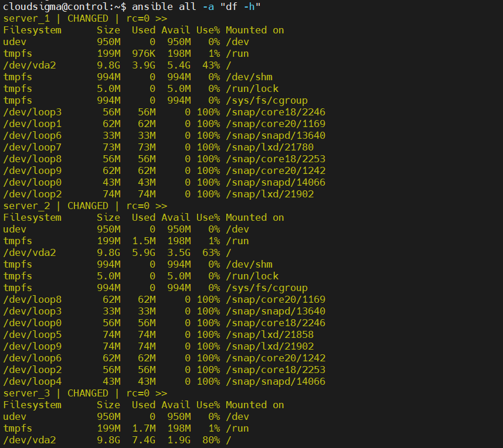Click 'Filesystem' header under server_2

tap(32, 218)
